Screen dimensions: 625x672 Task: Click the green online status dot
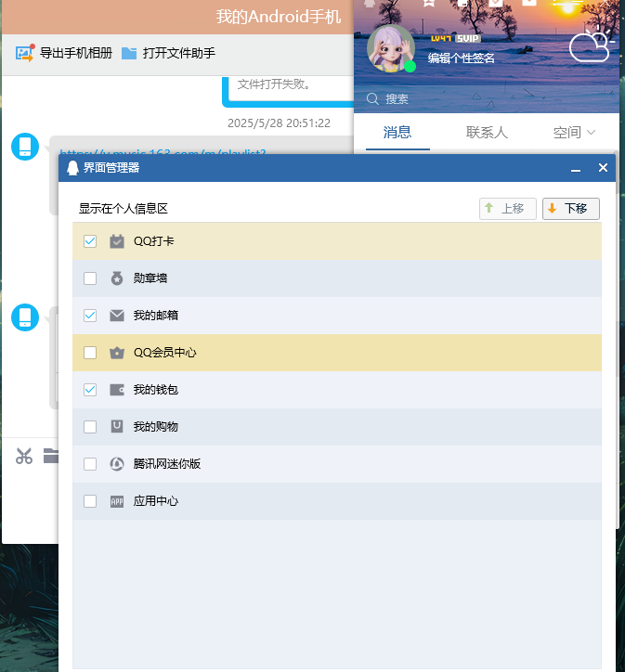[x=410, y=67]
